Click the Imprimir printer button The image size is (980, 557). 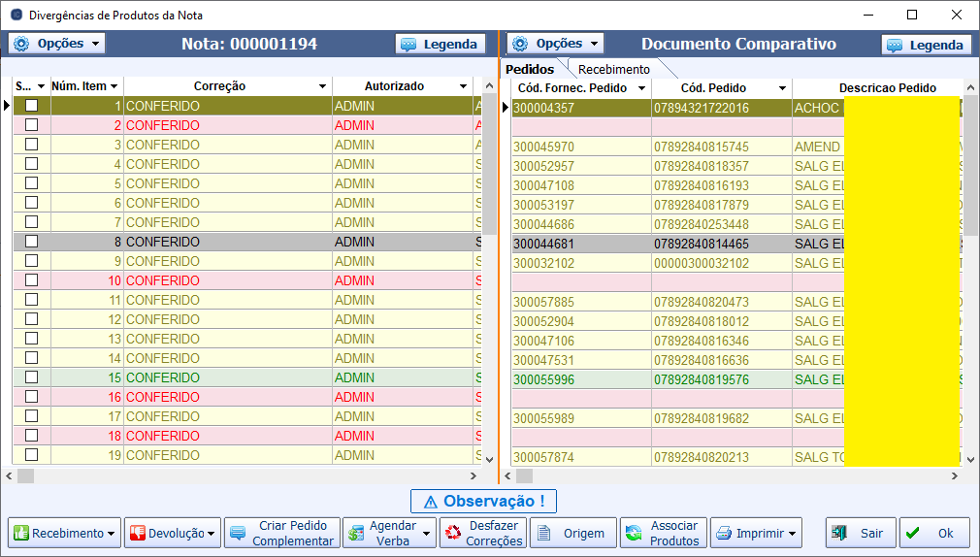click(756, 533)
